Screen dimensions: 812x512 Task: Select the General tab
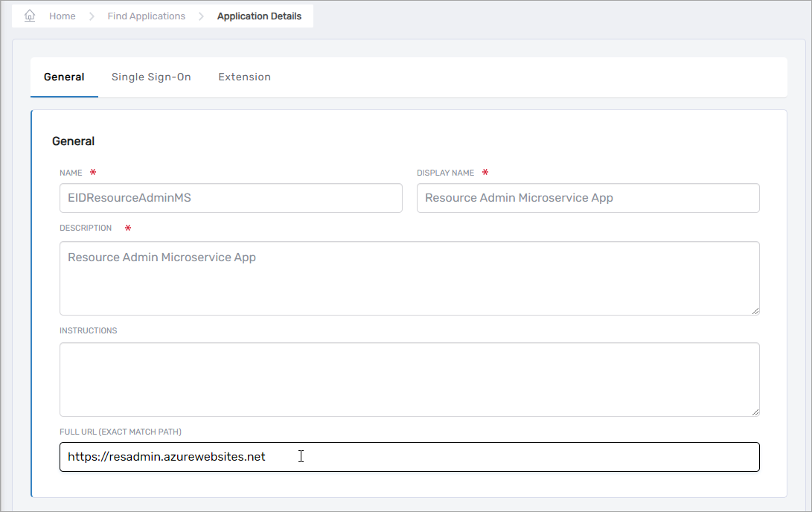pos(64,77)
